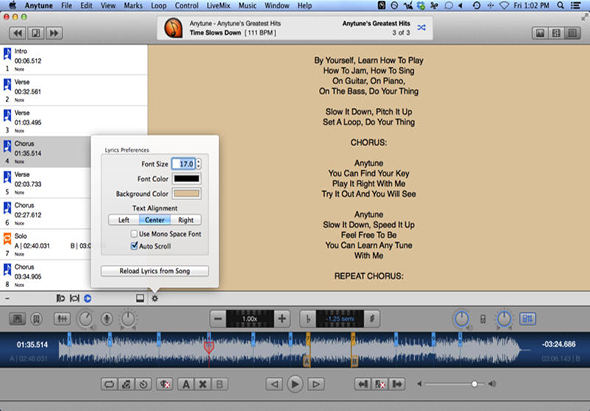Click the minus button under the marks list

tap(8, 298)
